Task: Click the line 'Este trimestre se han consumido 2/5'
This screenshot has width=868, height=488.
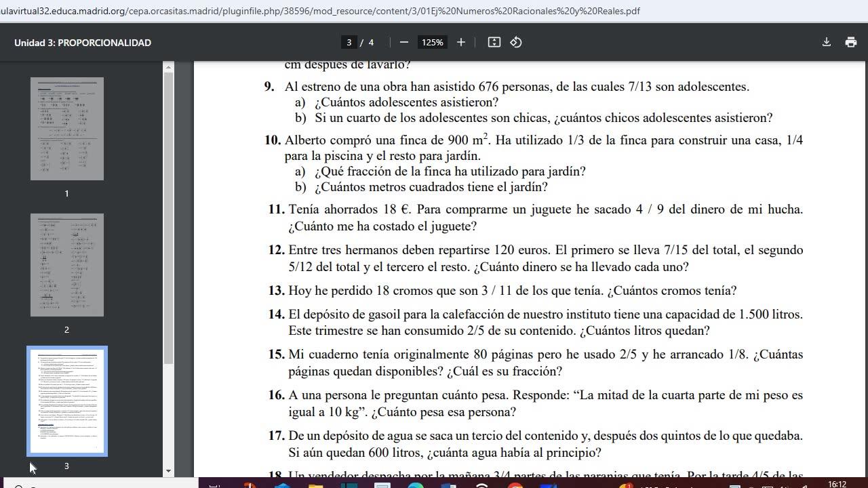Action: (x=499, y=331)
